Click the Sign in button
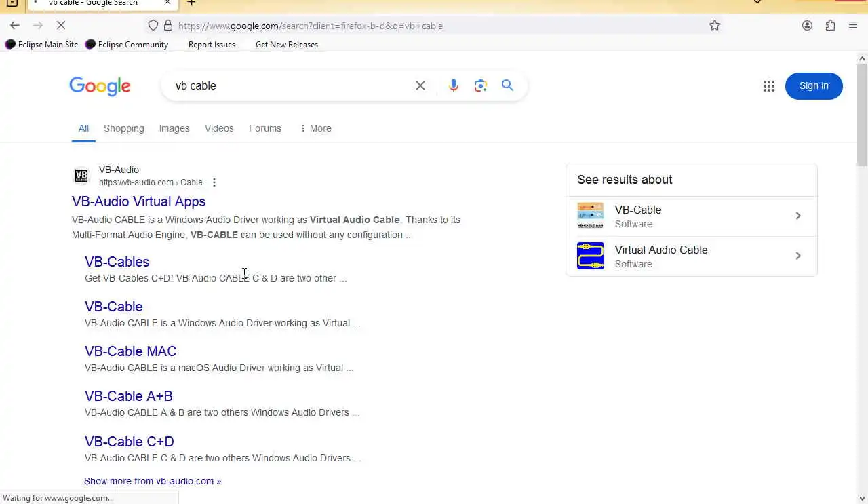The width and height of the screenshot is (868, 504). click(x=814, y=86)
